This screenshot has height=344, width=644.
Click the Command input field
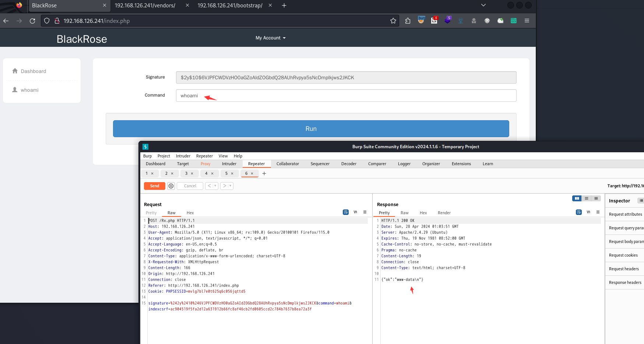[x=346, y=95]
